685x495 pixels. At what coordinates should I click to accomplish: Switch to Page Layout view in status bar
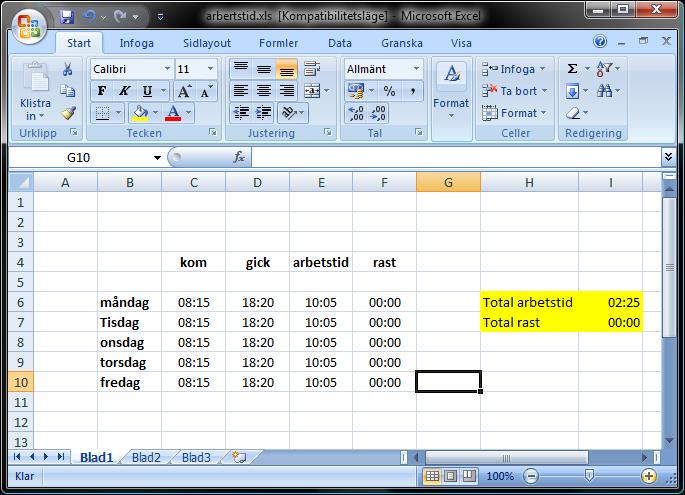click(450, 476)
